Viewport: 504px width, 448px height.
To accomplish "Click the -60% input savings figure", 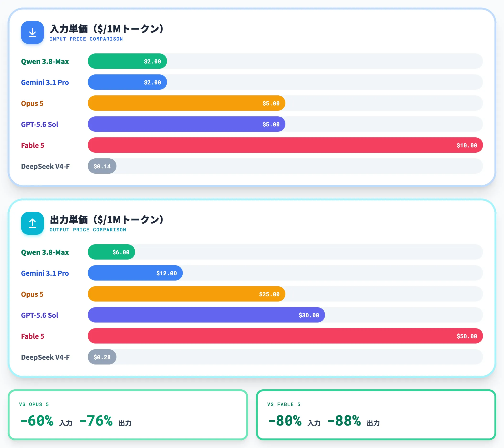I will 37,421.
